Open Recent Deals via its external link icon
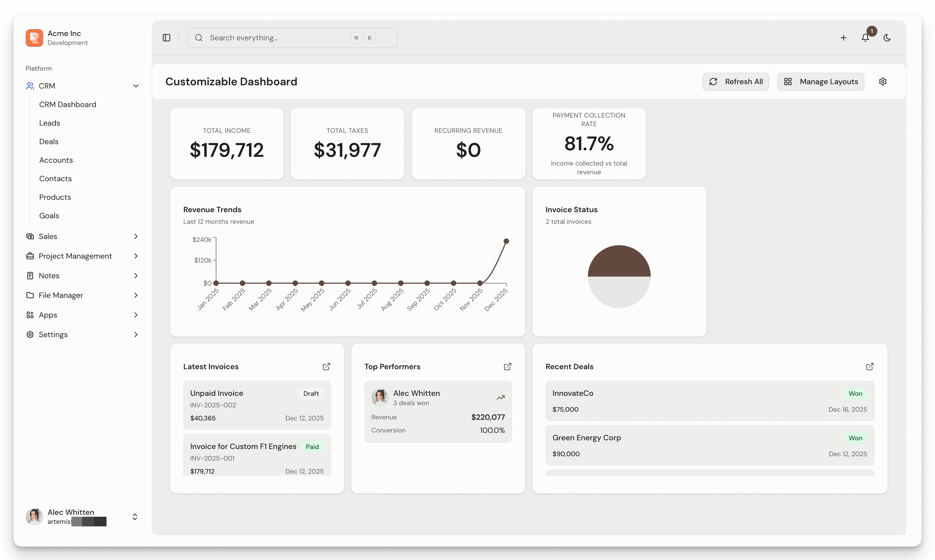This screenshot has width=935, height=560. (x=870, y=366)
